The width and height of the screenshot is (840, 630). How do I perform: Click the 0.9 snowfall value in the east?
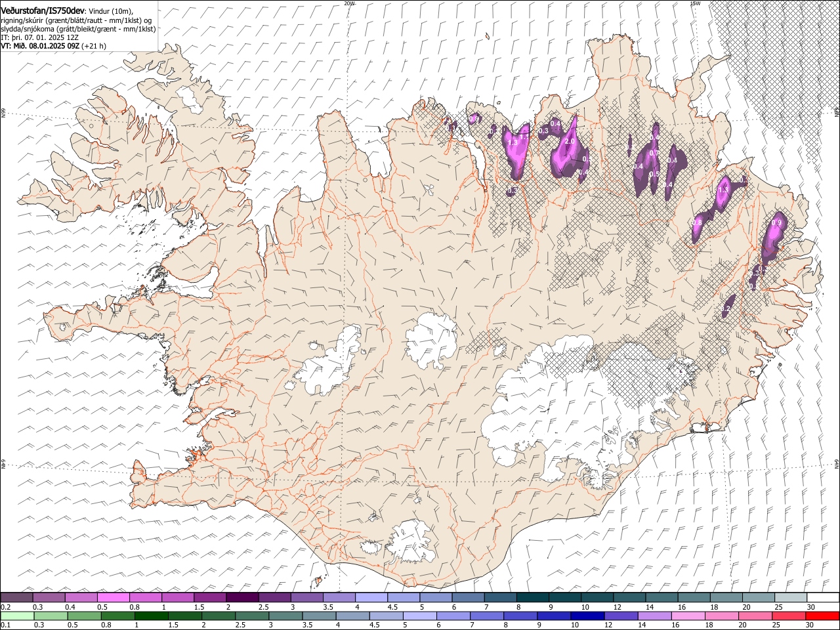pyautogui.click(x=776, y=223)
